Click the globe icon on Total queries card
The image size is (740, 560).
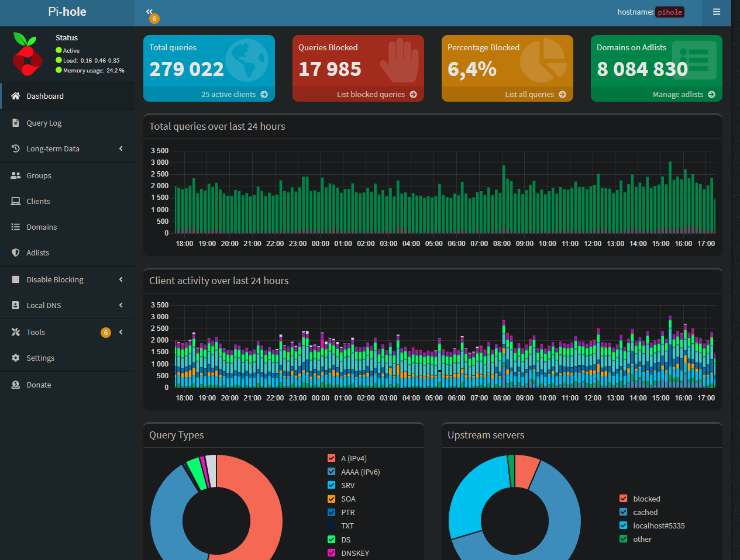coord(247,60)
